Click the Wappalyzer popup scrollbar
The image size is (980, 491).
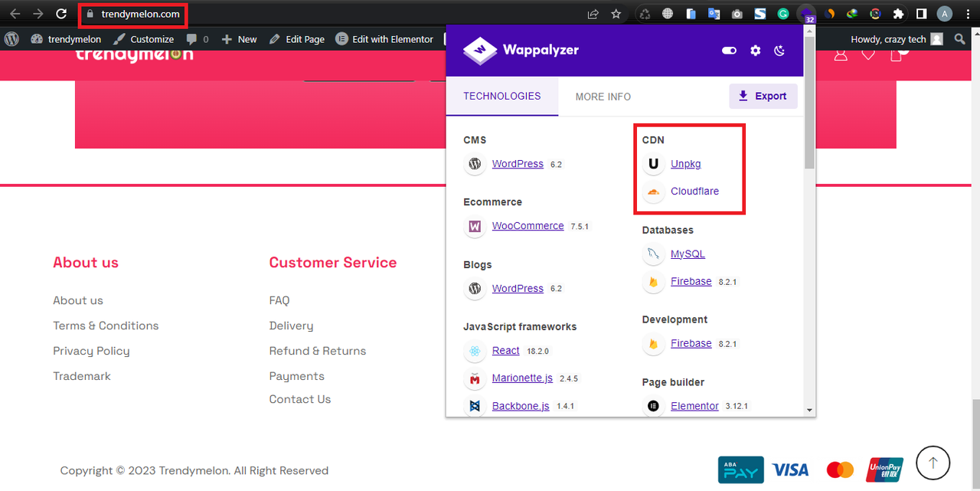pyautogui.click(x=809, y=101)
